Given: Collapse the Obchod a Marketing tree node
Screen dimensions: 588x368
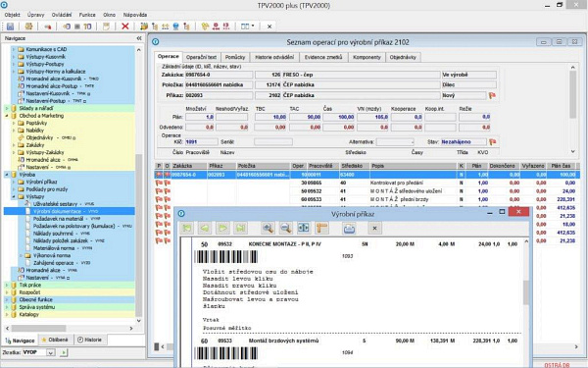Looking at the screenshot, I should click(7, 116).
